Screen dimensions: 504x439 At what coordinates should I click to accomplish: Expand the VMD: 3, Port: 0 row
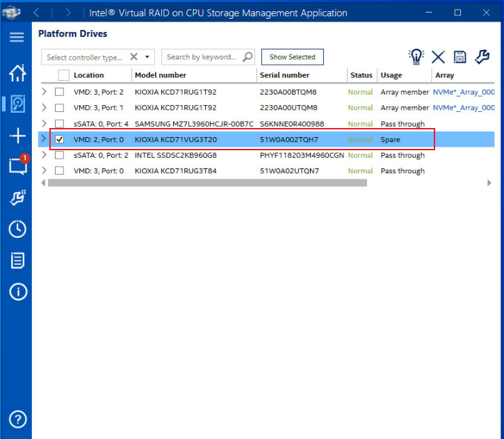click(x=44, y=170)
